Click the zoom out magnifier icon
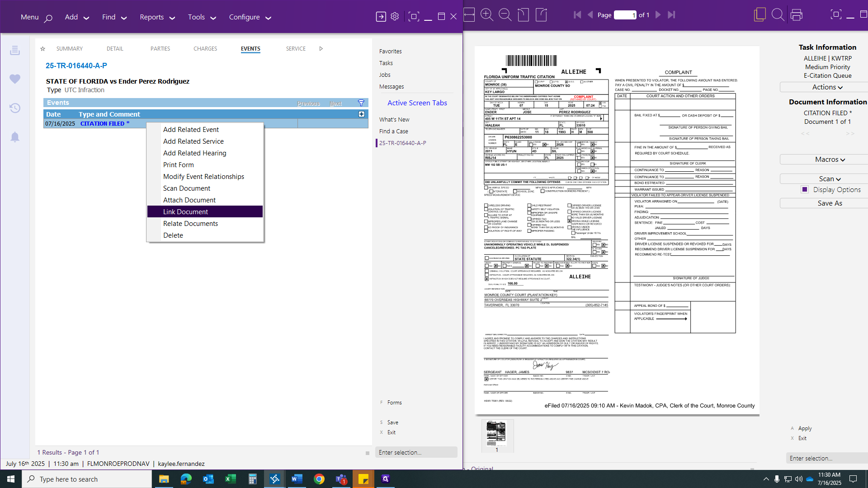868x488 pixels. point(505,15)
